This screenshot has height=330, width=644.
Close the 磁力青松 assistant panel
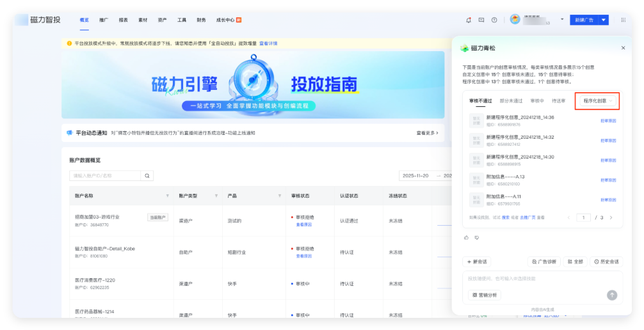point(623,48)
